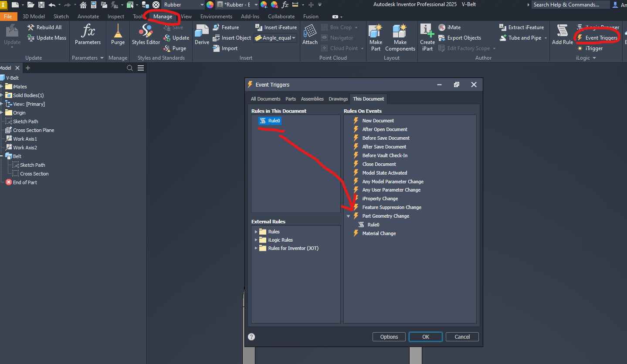
Task: Switch to the Assemblies tab
Action: [x=312, y=99]
